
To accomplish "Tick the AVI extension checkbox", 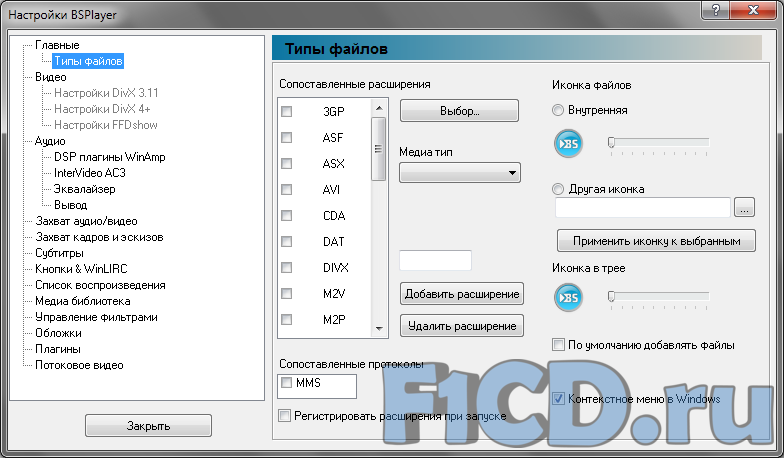I will (286, 190).
